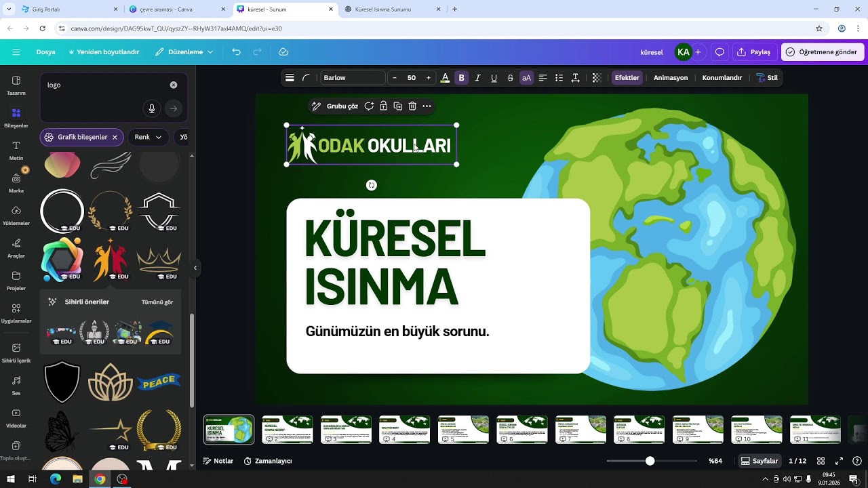Open the Dosya menu
Image resolution: width=868 pixels, height=488 pixels.
tap(45, 52)
